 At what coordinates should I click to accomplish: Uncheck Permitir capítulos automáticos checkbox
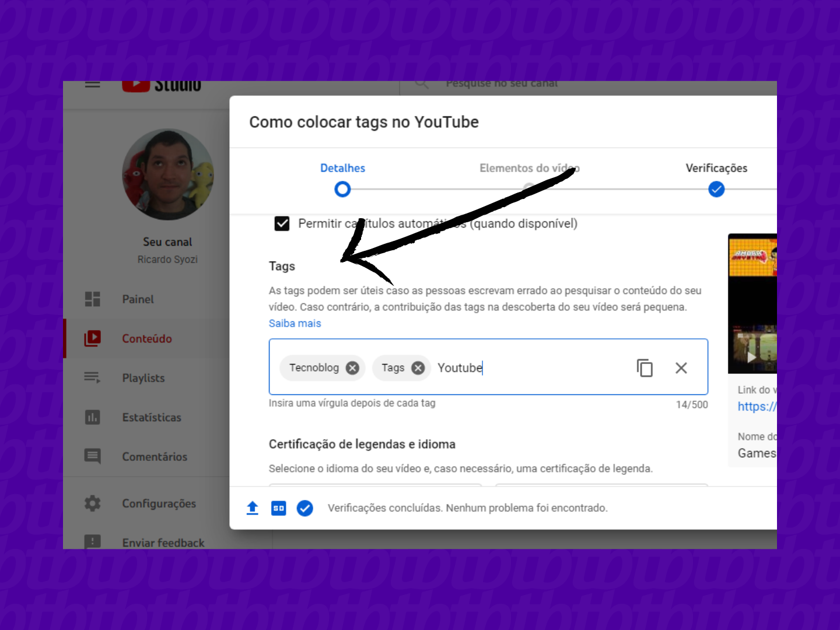pyautogui.click(x=282, y=223)
